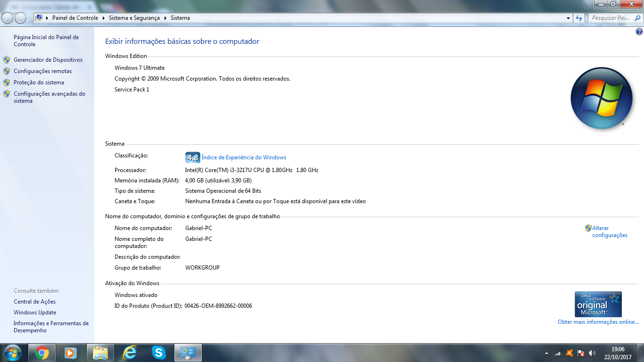This screenshot has width=644, height=362.
Task: Click the shield icon beside Alterar configurações
Action: tap(588, 228)
